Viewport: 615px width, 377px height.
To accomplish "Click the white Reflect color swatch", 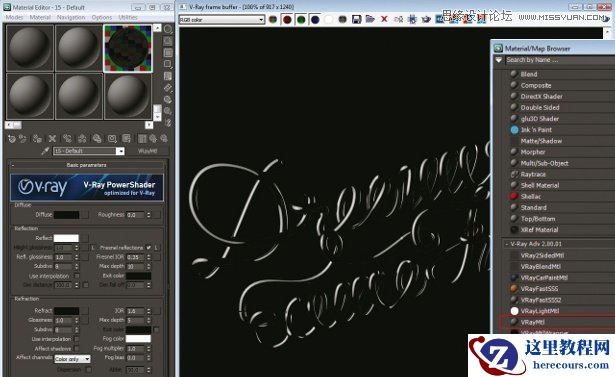I will point(66,238).
